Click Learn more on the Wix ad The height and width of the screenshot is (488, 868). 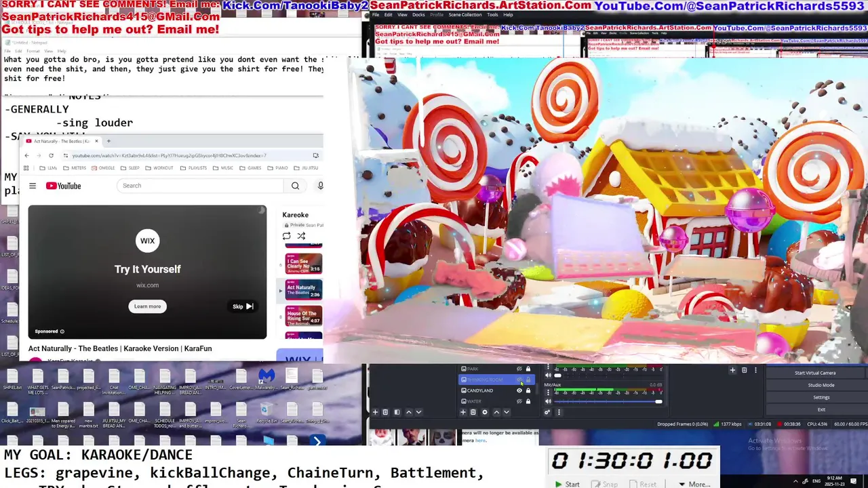(147, 306)
